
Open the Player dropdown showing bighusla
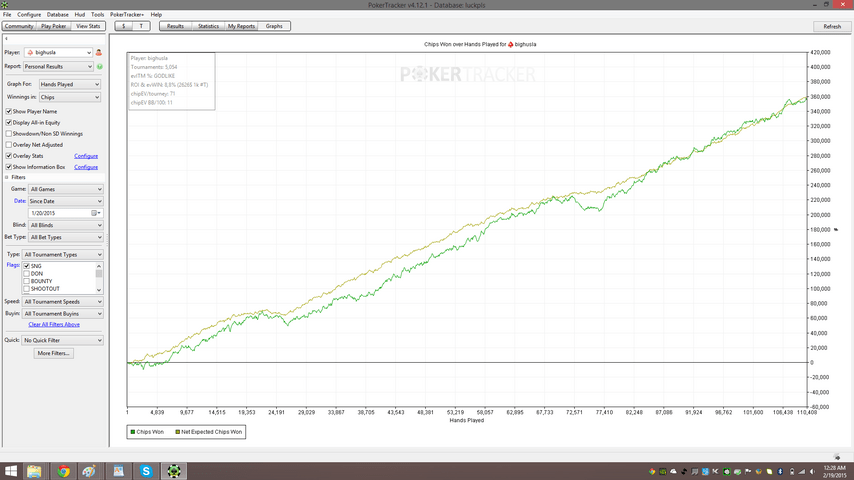tap(58, 52)
